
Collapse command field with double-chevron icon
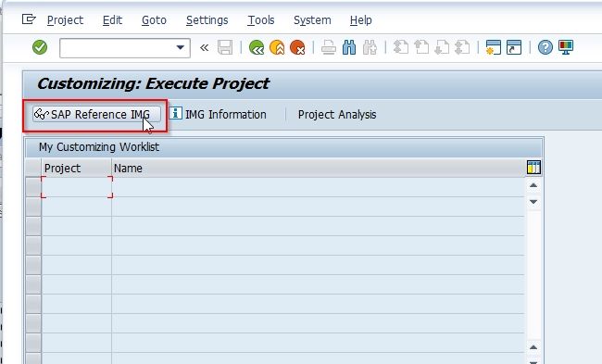[205, 47]
